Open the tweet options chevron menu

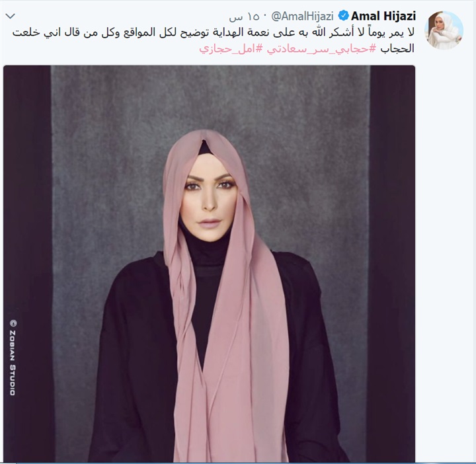[x=11, y=16]
